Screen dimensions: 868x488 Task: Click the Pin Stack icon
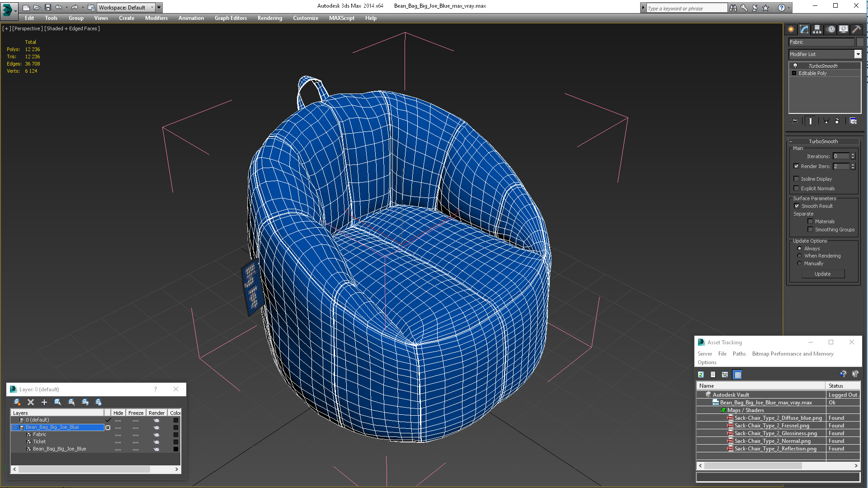point(795,121)
